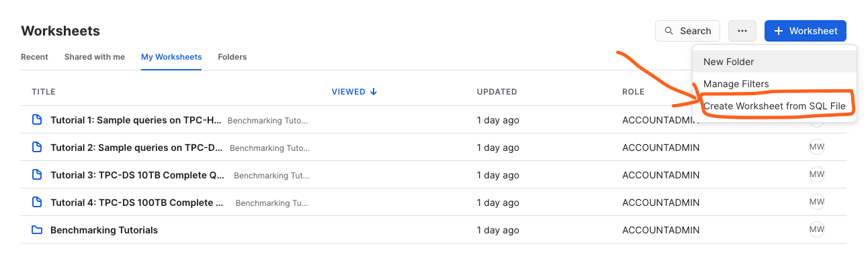Viewport: 868px width, 279px height.
Task: Click the TITLE column header
Action: [x=44, y=92]
